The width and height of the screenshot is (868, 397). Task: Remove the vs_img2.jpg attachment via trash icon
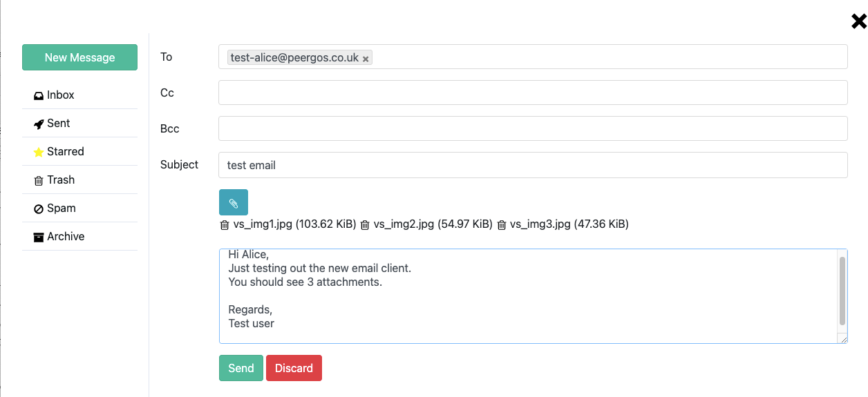point(365,224)
